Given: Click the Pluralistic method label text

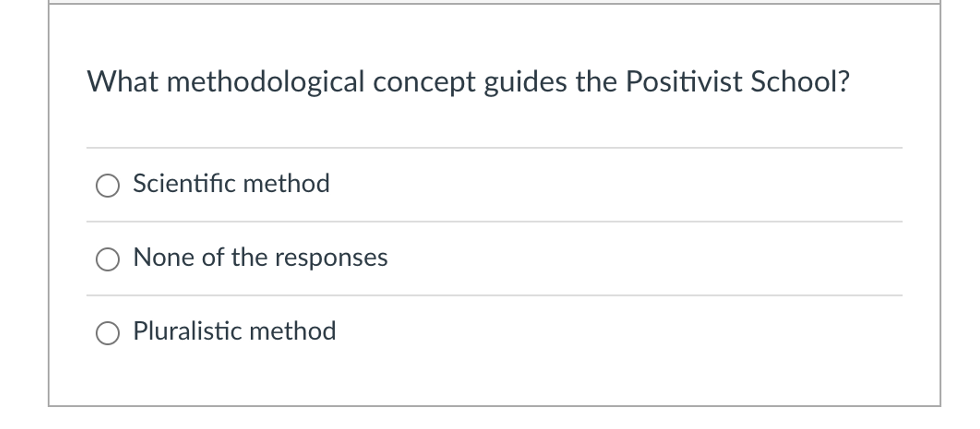Looking at the screenshot, I should 234,331.
